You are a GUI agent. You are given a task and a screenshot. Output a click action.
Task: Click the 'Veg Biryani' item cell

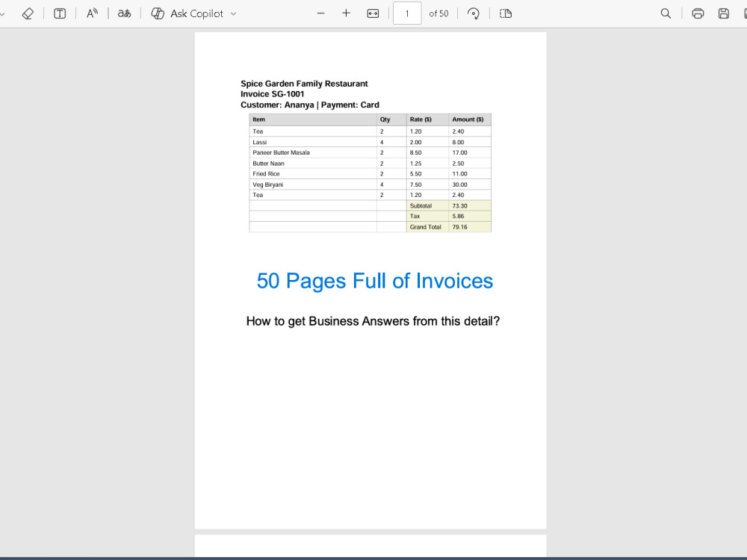pyautogui.click(x=313, y=184)
